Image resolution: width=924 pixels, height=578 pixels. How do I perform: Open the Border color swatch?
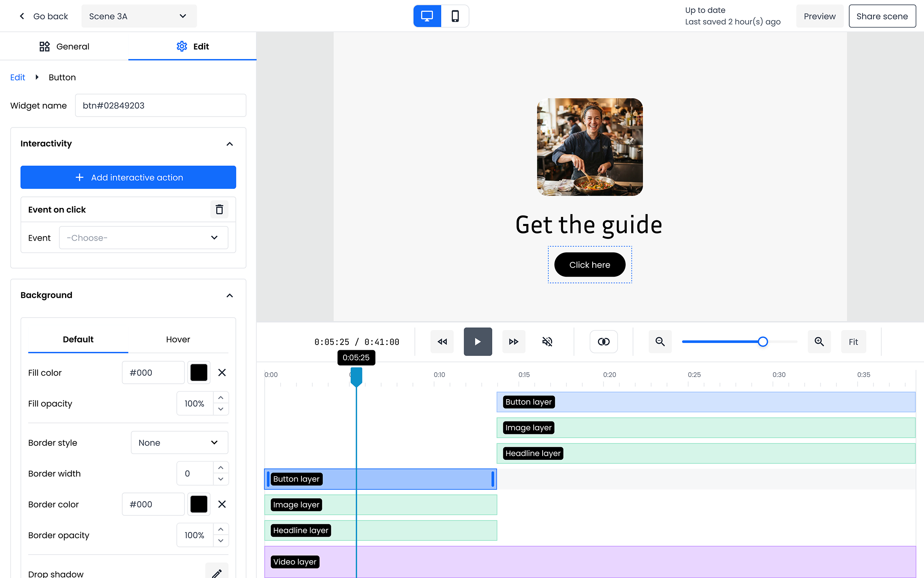click(x=198, y=504)
